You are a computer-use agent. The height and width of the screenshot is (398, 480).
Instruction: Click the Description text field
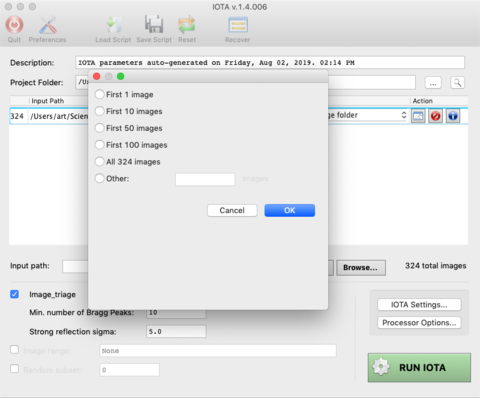[270, 63]
